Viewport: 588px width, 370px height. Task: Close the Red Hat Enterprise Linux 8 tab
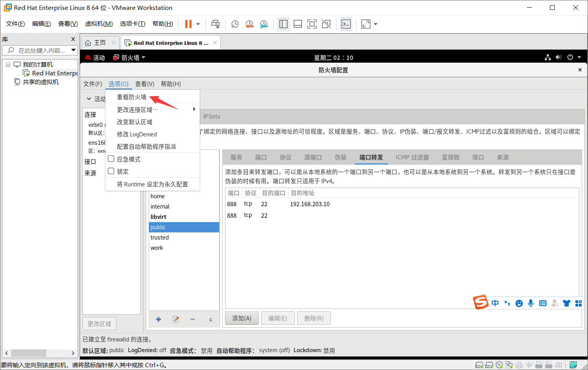click(215, 42)
